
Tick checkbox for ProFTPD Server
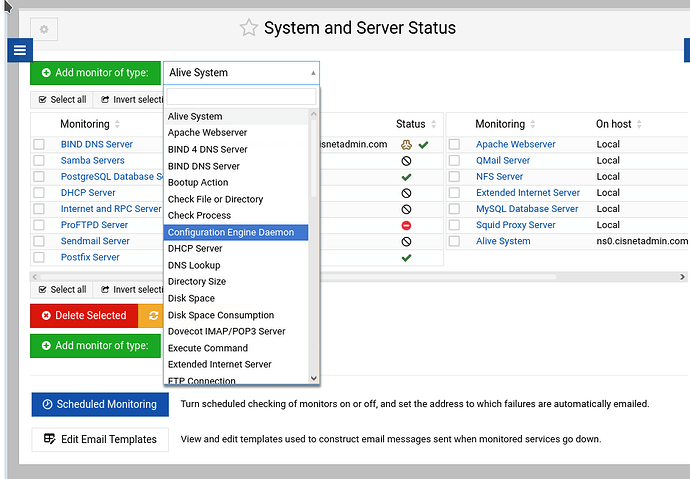39,225
